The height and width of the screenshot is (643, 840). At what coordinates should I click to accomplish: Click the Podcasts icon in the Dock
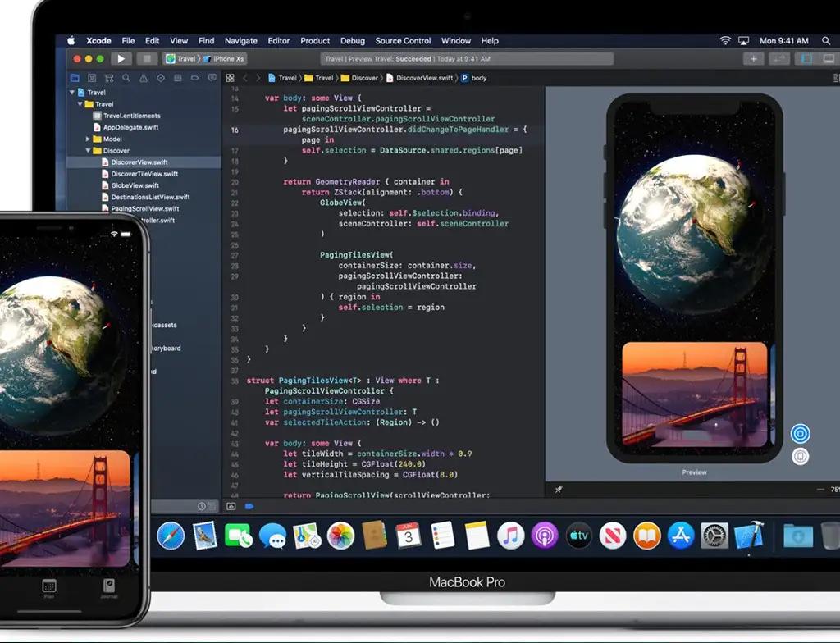pyautogui.click(x=545, y=536)
